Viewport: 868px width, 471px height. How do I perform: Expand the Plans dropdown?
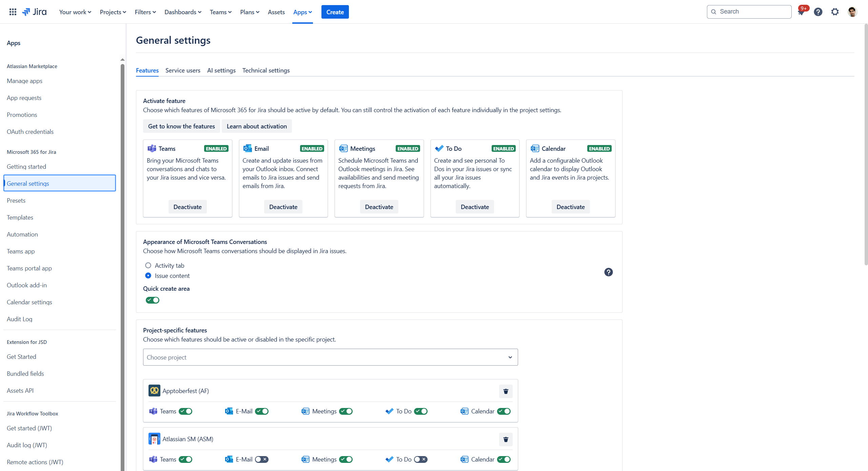[250, 12]
